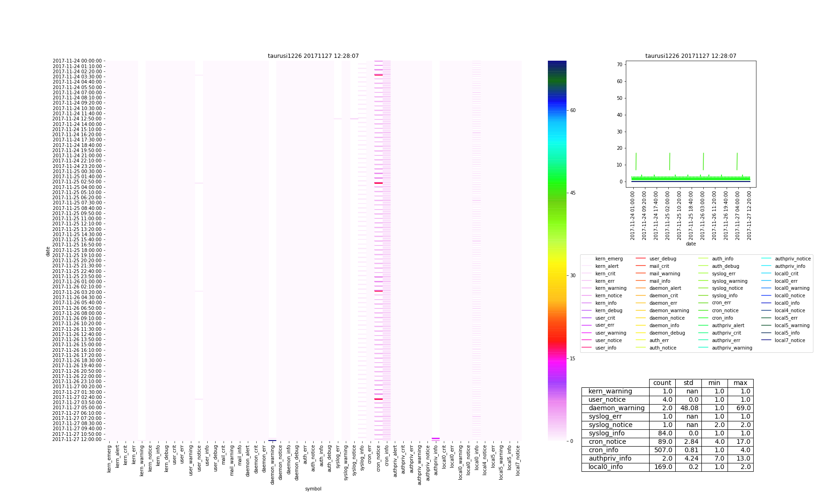Click the magenta authpriv_info heatmap cell
The width and height of the screenshot is (840, 504).
tap(435, 439)
